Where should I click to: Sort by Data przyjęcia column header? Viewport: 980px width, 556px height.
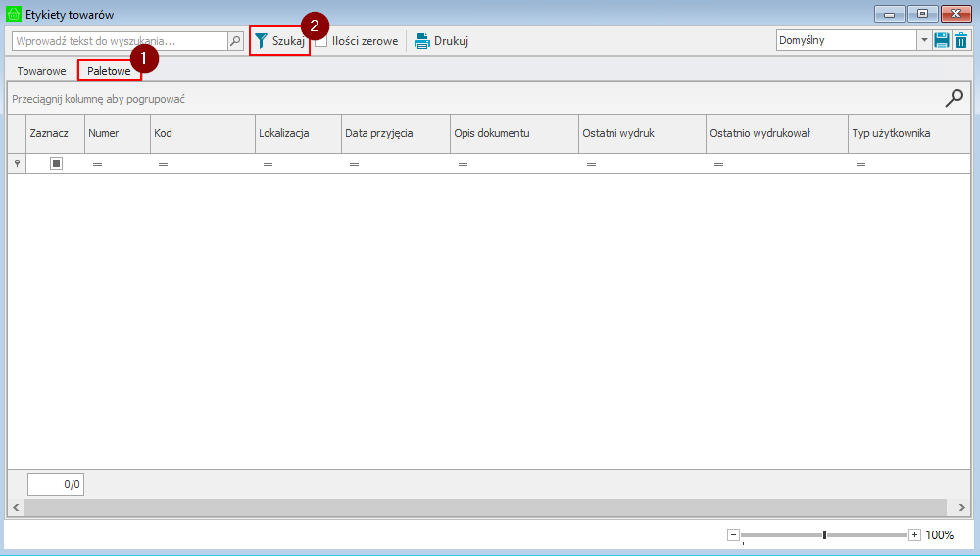[x=395, y=133]
